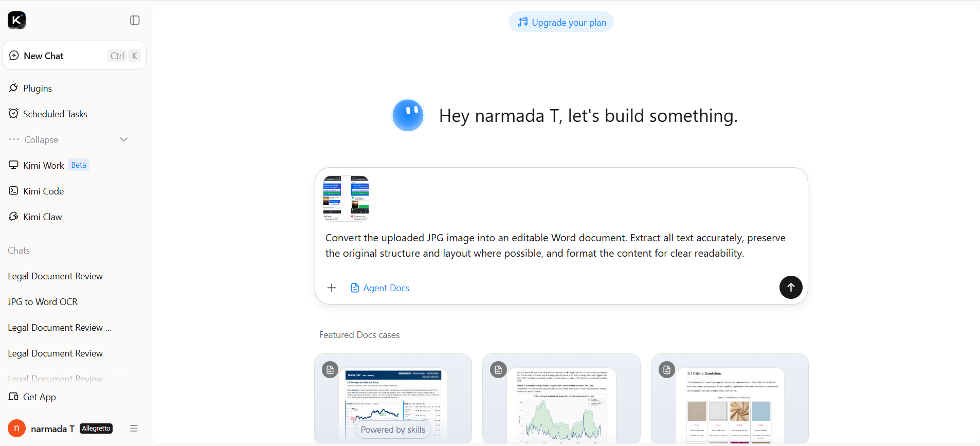Screen dimensions: 980x446
Task: Click the Get App device icon
Action: click(14, 397)
